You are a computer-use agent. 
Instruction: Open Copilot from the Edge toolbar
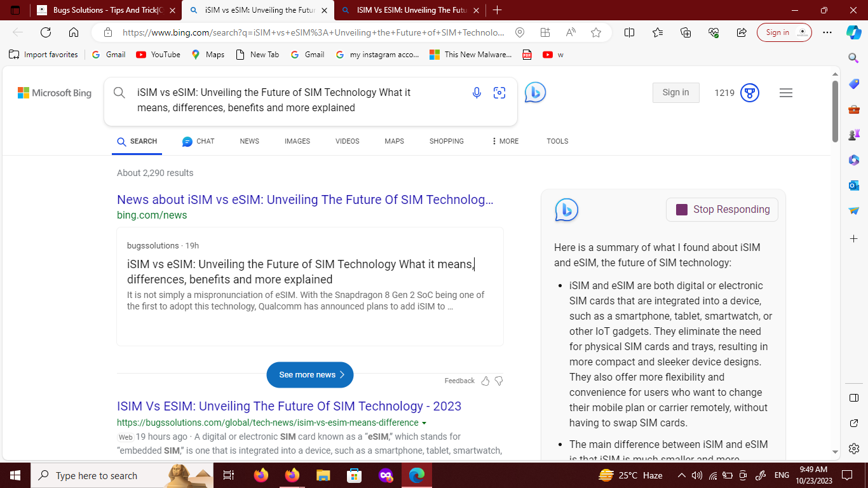point(853,32)
